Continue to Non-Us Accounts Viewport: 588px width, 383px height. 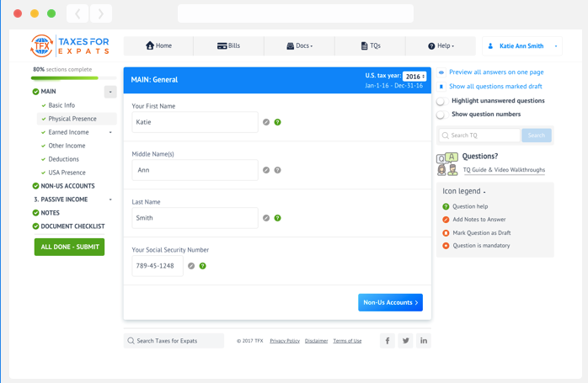(390, 302)
